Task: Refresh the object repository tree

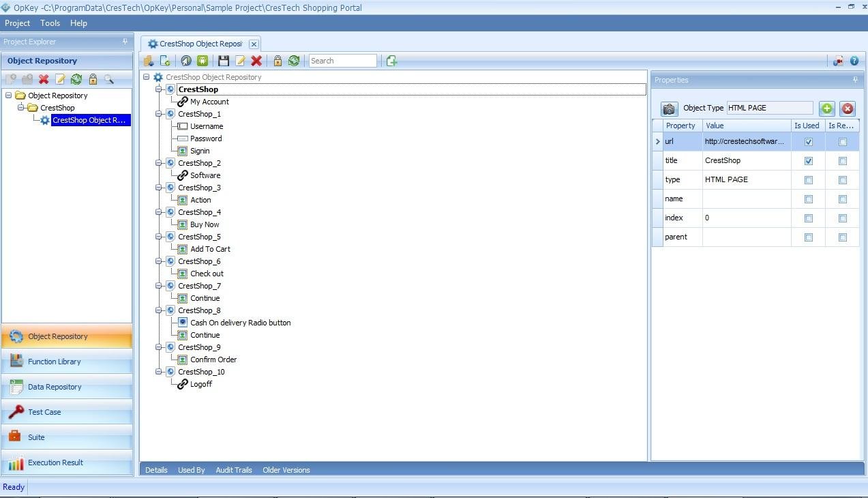Action: (x=293, y=61)
